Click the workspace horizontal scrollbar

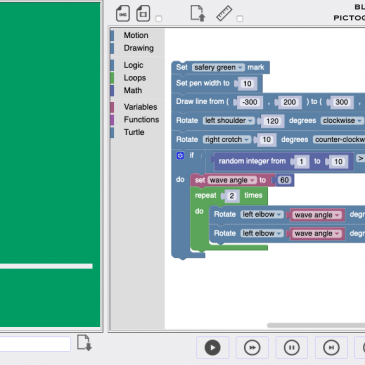point(316,325)
